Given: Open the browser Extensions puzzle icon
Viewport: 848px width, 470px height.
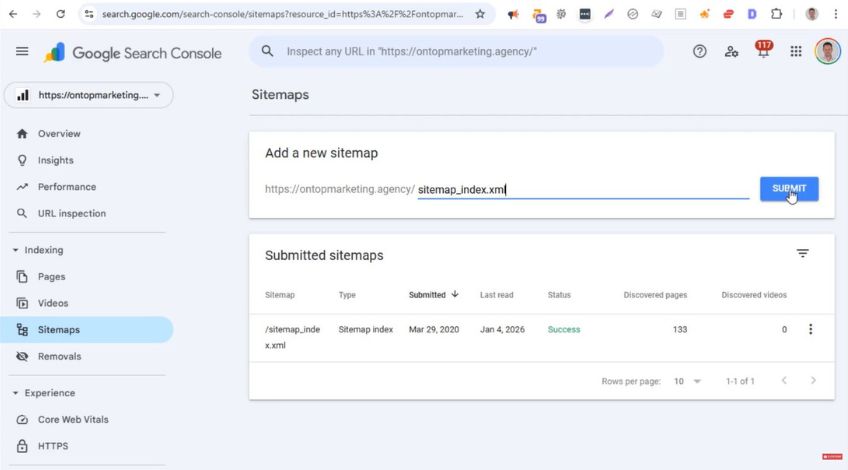Looking at the screenshot, I should pyautogui.click(x=776, y=14).
